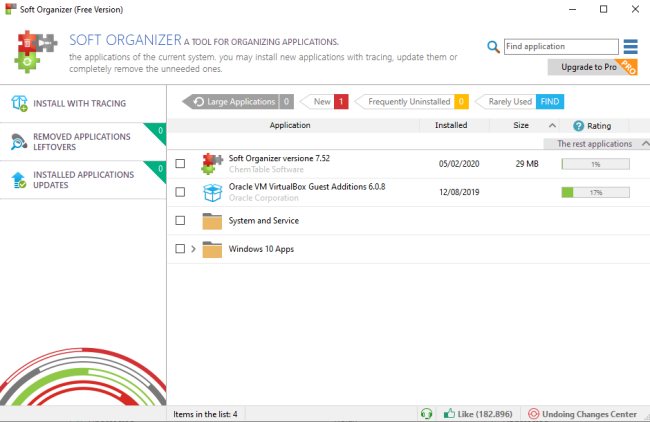Image resolution: width=650 pixels, height=422 pixels.
Task: Click the System and Service label
Action: (264, 221)
